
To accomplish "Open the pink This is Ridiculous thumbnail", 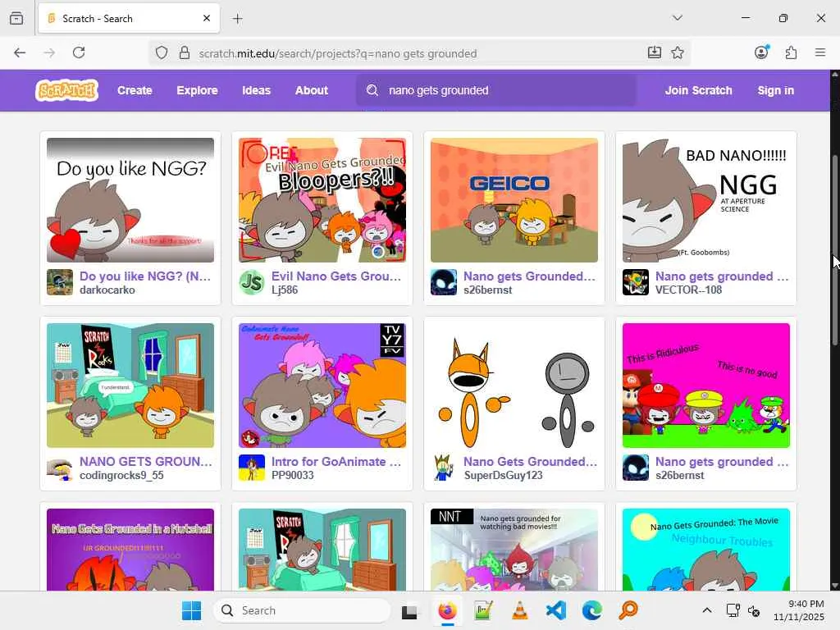I will tap(706, 386).
